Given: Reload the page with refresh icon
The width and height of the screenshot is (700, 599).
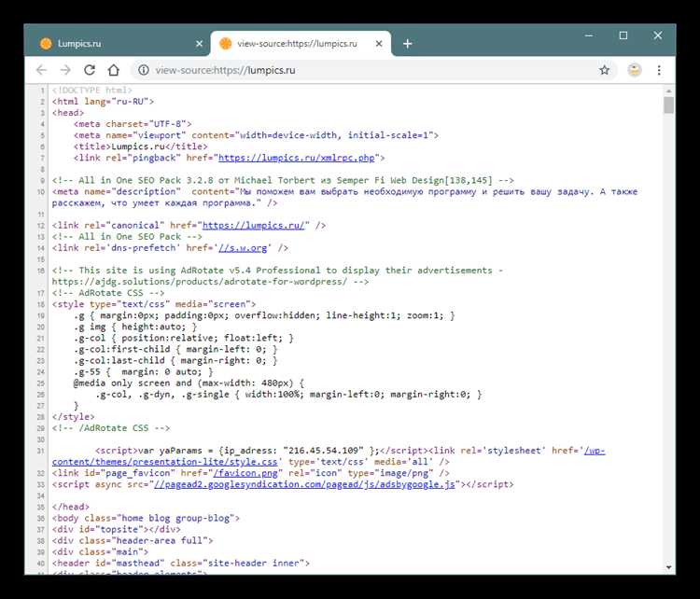Looking at the screenshot, I should 90,70.
